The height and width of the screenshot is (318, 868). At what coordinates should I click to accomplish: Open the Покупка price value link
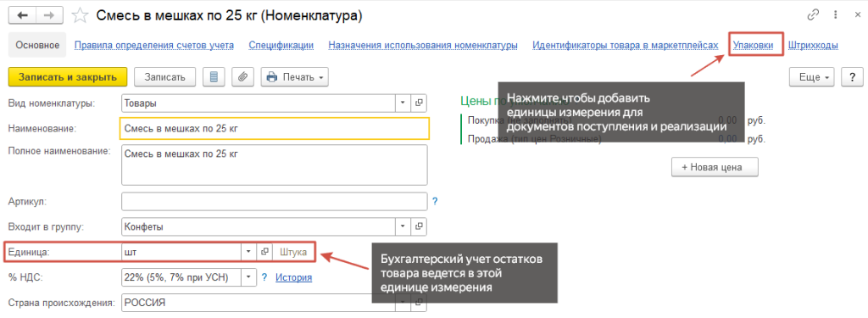pyautogui.click(x=727, y=120)
